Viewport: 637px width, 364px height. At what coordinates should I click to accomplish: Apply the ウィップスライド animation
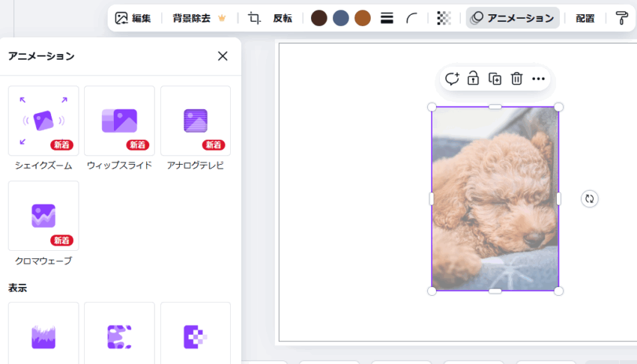coord(119,121)
